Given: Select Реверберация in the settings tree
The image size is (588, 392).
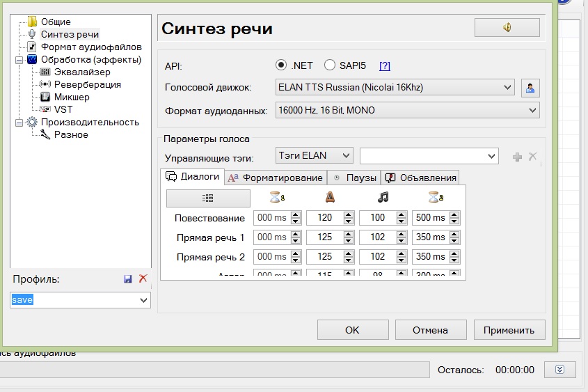Looking at the screenshot, I should click(x=87, y=85).
